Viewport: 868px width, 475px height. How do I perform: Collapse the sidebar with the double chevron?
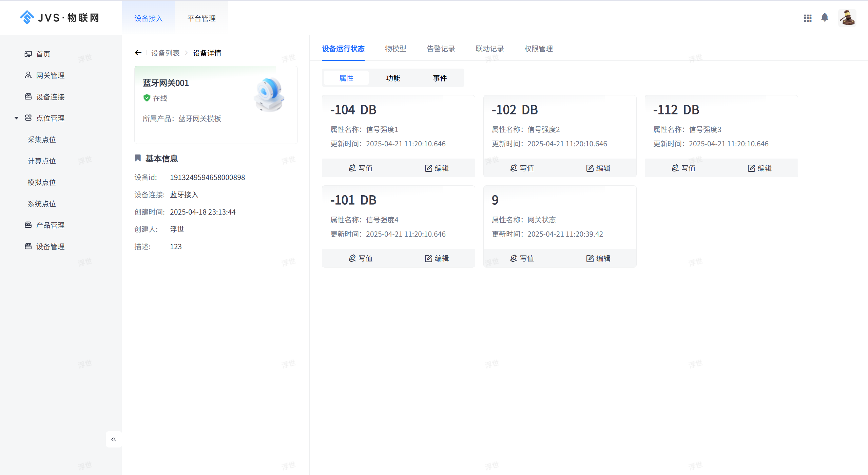pos(114,439)
